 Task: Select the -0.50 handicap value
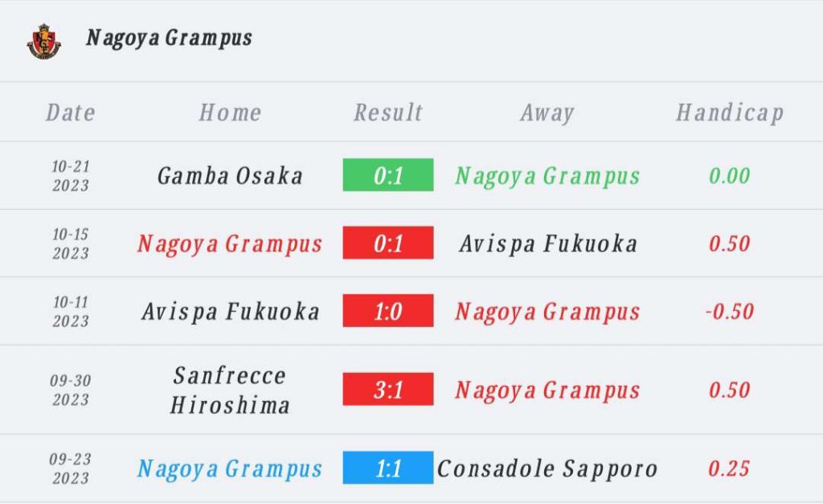[730, 311]
